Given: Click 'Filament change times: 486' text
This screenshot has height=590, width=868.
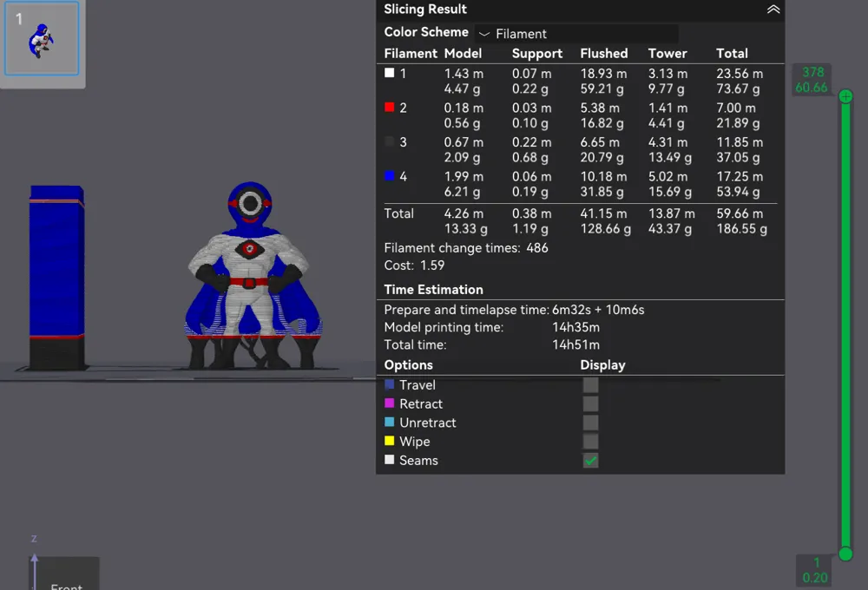Looking at the screenshot, I should pos(466,248).
